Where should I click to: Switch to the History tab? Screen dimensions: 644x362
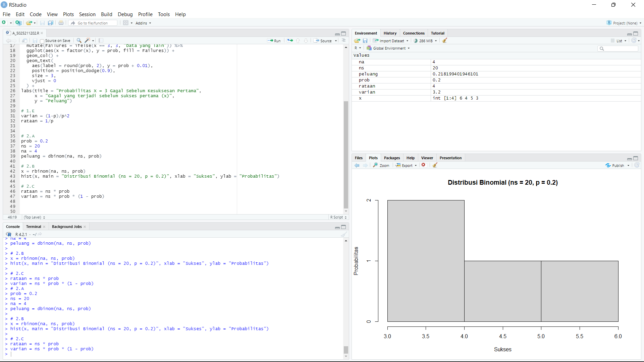390,33
